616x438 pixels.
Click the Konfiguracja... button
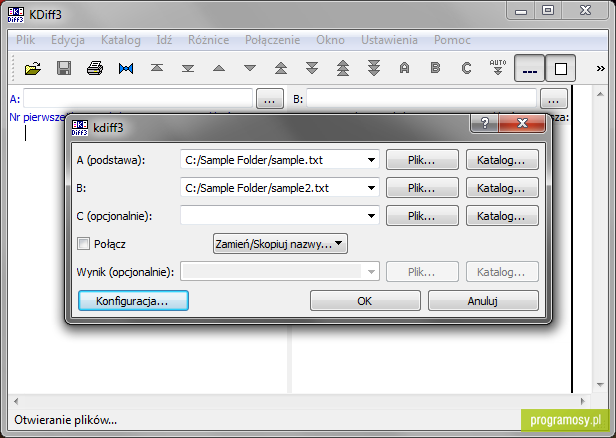(x=133, y=301)
